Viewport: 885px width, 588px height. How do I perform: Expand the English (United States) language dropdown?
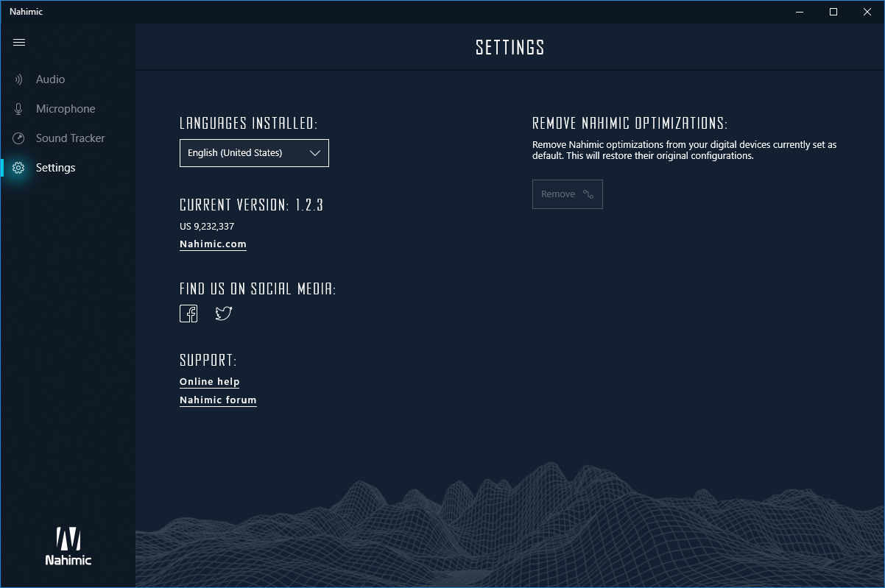(x=254, y=153)
